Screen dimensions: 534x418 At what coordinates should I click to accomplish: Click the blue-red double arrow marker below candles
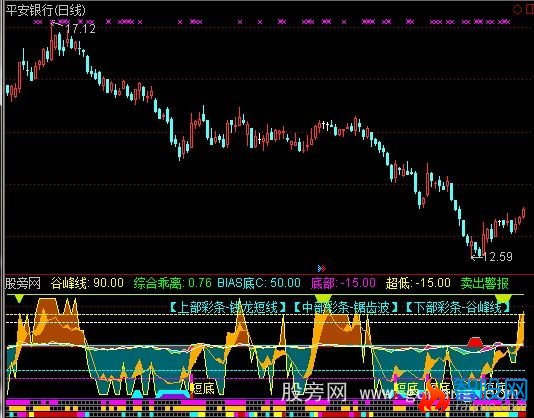[322, 268]
